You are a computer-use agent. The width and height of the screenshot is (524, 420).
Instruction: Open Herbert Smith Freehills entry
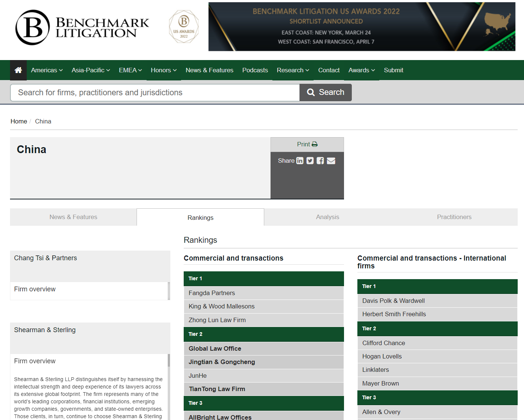[x=437, y=314]
